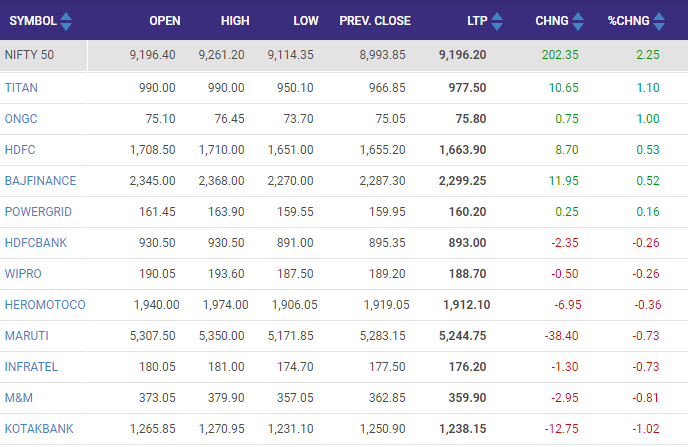This screenshot has height=447, width=688.
Task: Open the KOTAKBANK stock link
Action: point(39,429)
